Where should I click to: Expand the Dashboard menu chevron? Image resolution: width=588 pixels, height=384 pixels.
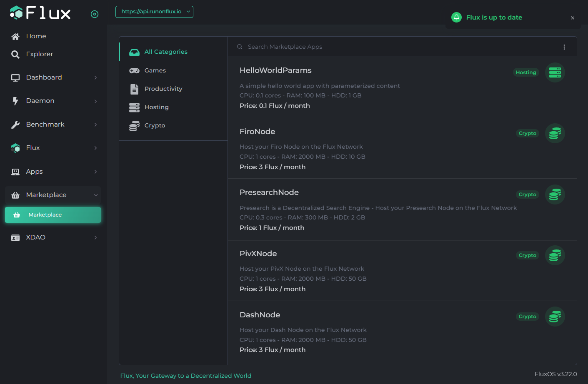coord(95,77)
